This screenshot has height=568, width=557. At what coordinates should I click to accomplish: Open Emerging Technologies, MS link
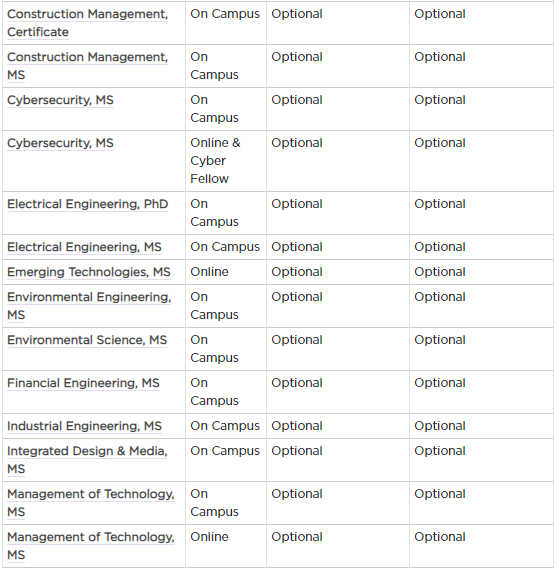pyautogui.click(x=88, y=272)
